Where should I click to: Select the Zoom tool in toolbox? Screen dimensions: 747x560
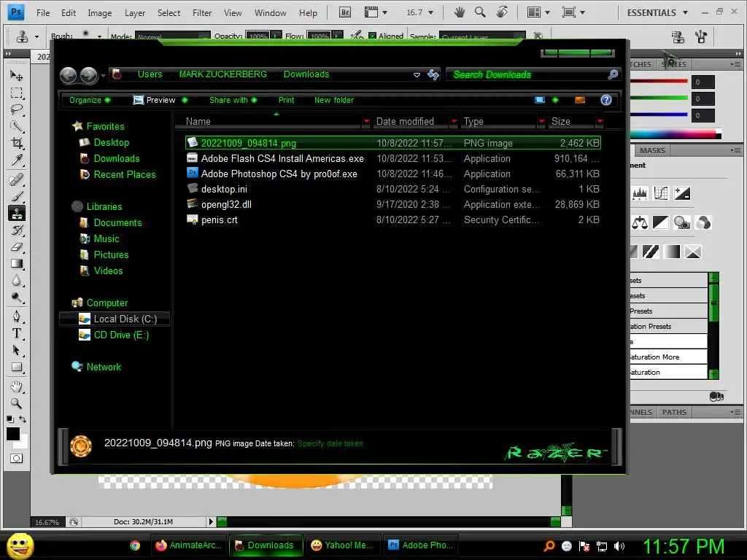coord(16,403)
